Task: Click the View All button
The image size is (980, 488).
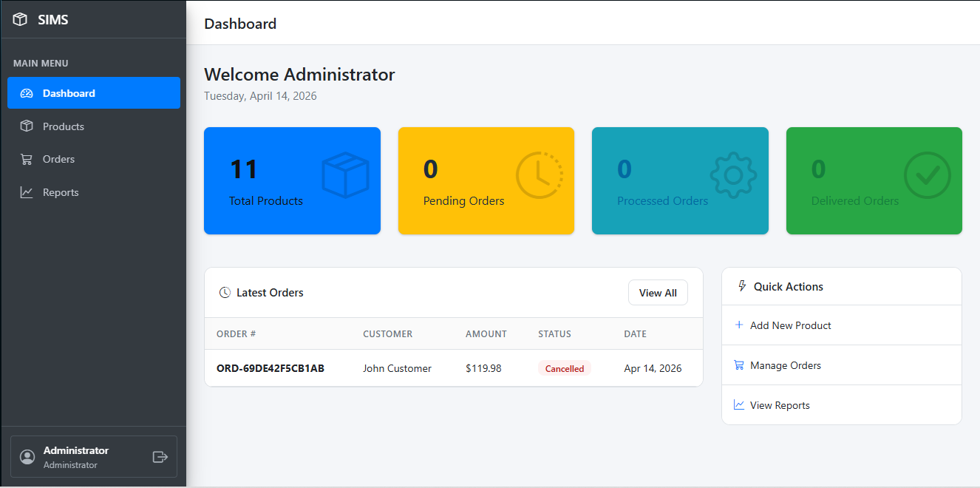Action: [657, 292]
